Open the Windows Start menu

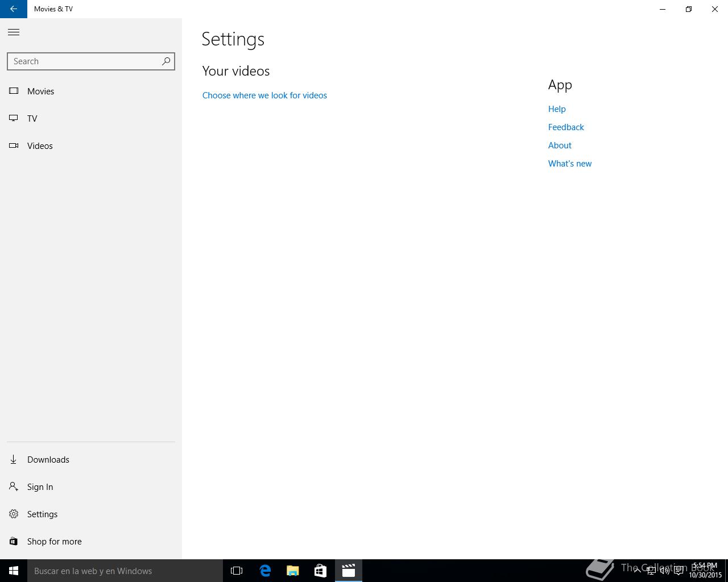(14, 571)
